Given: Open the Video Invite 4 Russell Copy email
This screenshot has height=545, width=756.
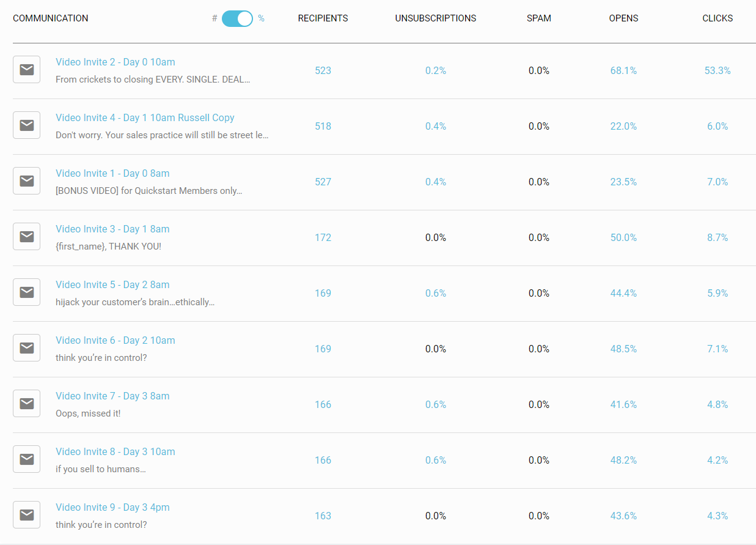Looking at the screenshot, I should [145, 117].
